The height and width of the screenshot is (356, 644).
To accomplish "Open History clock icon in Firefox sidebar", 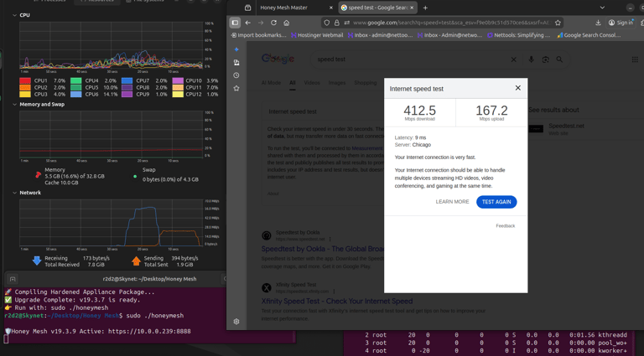I will [x=236, y=75].
